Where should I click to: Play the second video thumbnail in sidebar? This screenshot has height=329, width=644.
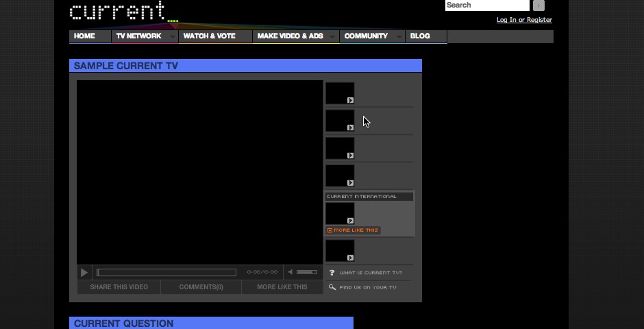click(340, 121)
